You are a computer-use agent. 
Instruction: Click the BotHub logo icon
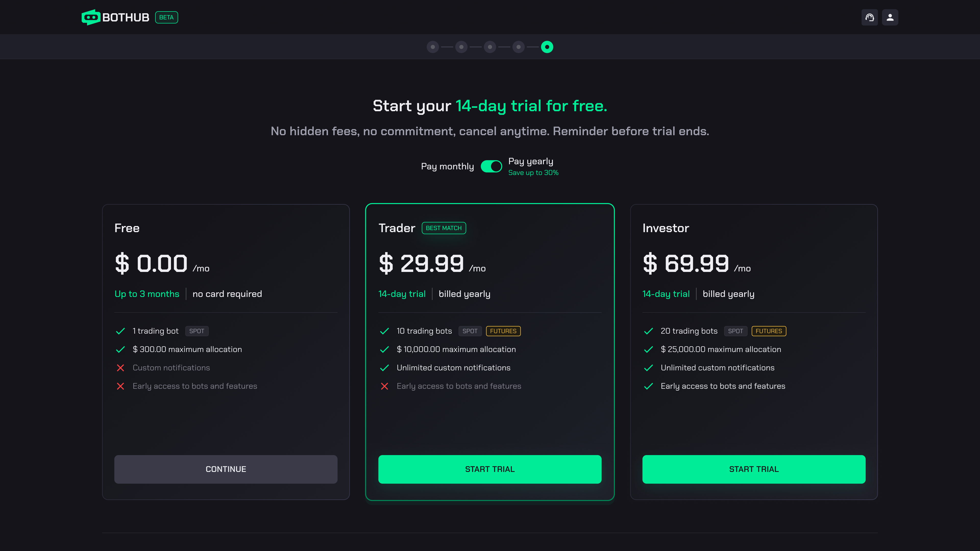pyautogui.click(x=91, y=18)
